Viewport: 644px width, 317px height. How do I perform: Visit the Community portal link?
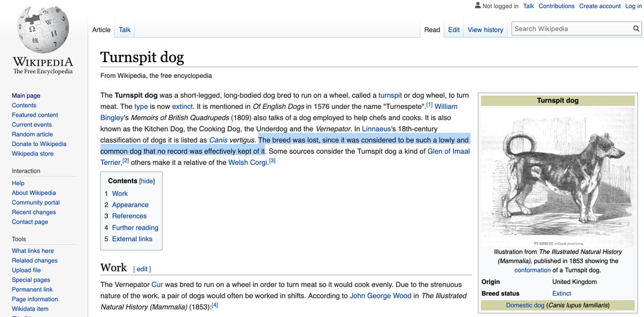tap(35, 202)
